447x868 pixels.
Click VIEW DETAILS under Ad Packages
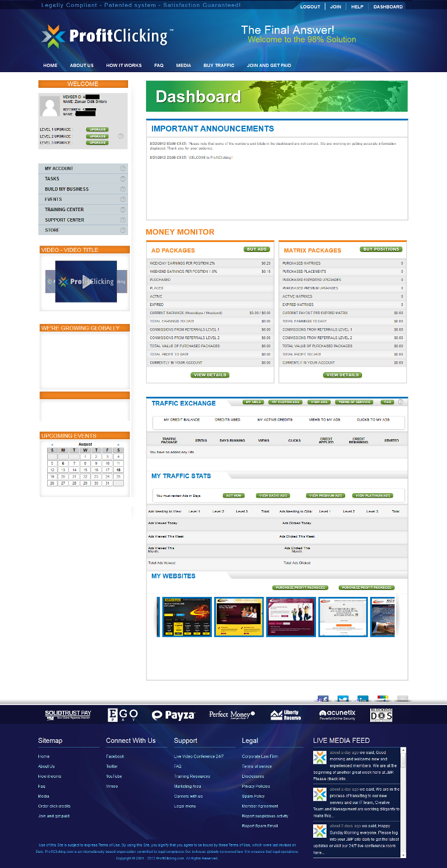click(x=210, y=375)
